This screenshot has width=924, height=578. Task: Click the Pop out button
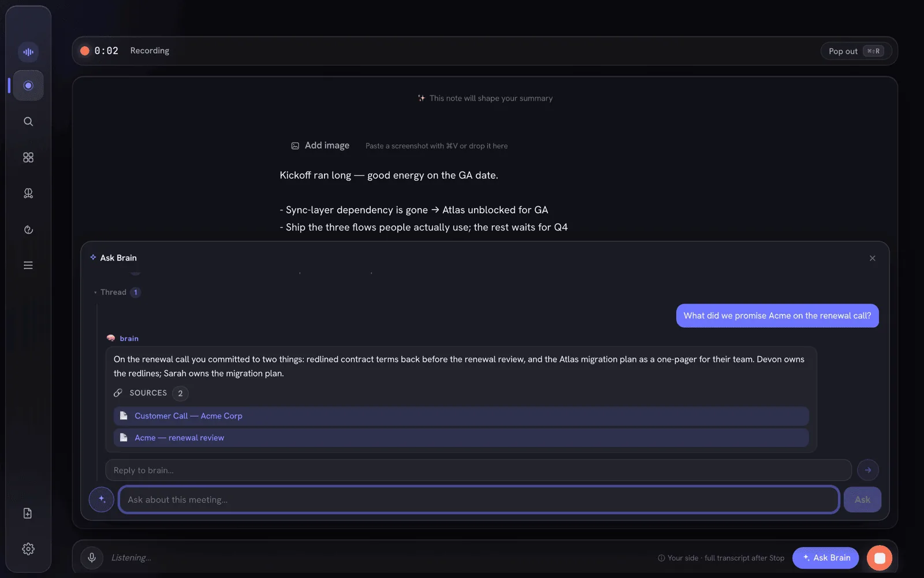(x=856, y=51)
